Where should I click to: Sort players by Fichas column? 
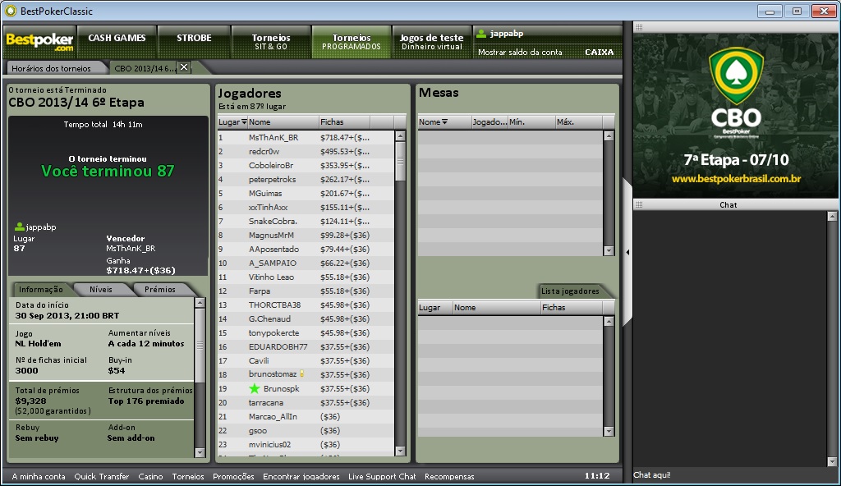pyautogui.click(x=344, y=122)
